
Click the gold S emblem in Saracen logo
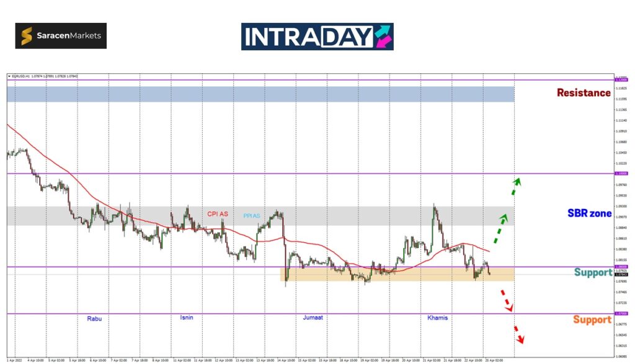pos(28,36)
